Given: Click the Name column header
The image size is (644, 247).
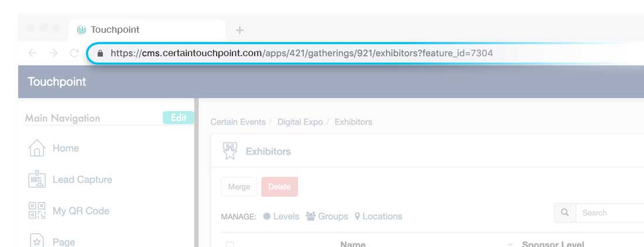Looking at the screenshot, I should tap(353, 244).
